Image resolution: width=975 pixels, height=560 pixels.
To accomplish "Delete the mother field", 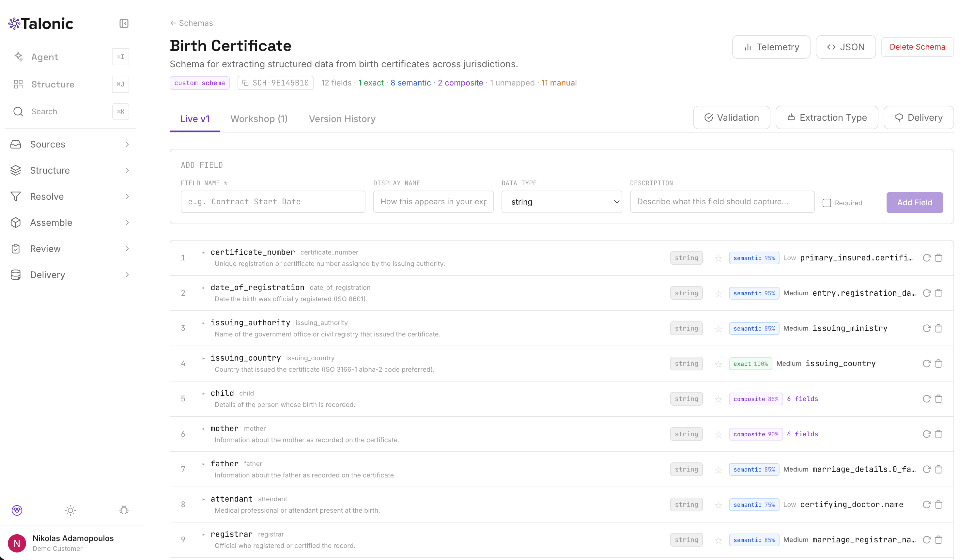I will tap(938, 434).
